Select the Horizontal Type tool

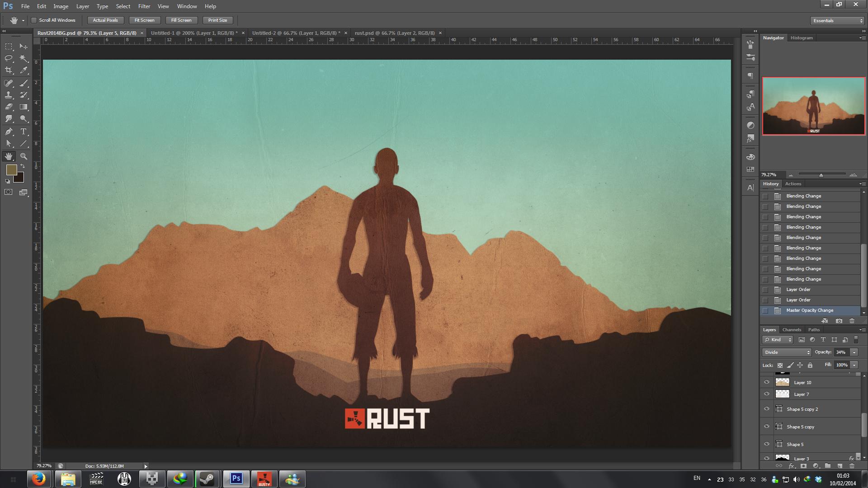pos(24,131)
